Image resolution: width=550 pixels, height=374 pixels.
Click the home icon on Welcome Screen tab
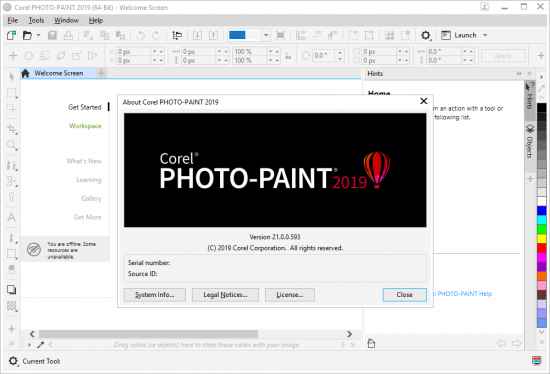click(25, 73)
